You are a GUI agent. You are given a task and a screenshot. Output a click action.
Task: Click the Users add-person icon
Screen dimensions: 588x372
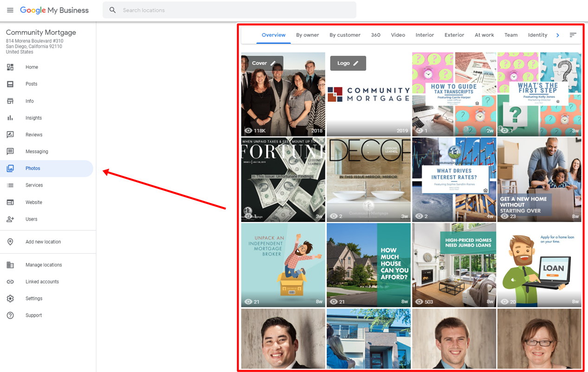coord(10,219)
